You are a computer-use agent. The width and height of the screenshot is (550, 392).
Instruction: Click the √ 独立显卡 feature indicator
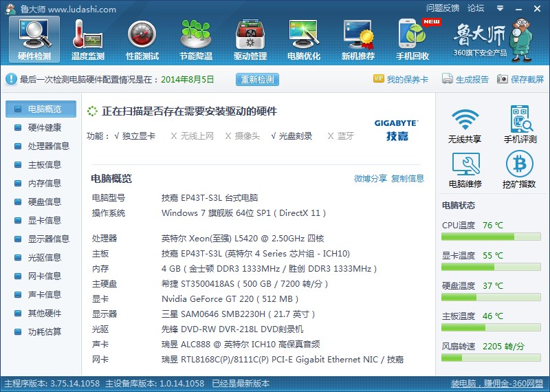coord(135,136)
